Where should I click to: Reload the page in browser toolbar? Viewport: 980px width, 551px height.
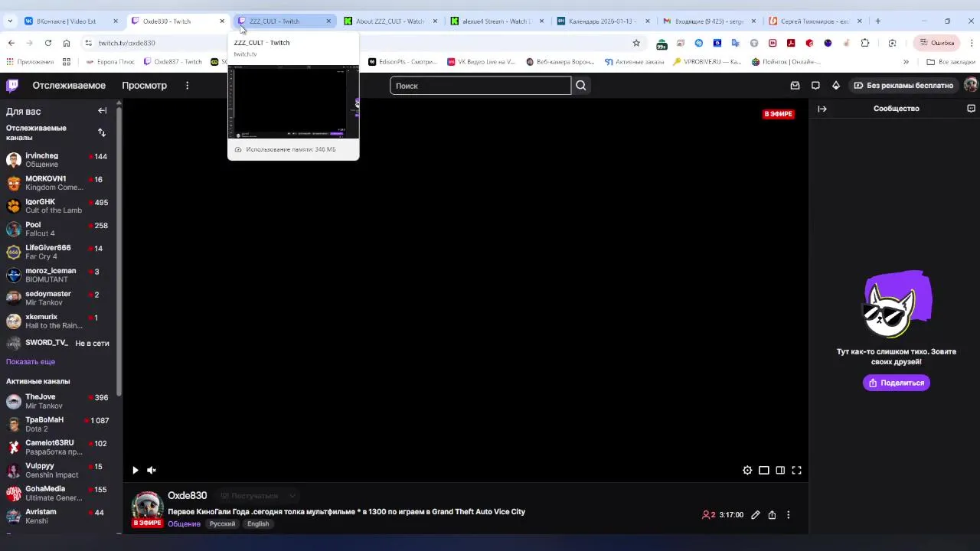pos(48,43)
